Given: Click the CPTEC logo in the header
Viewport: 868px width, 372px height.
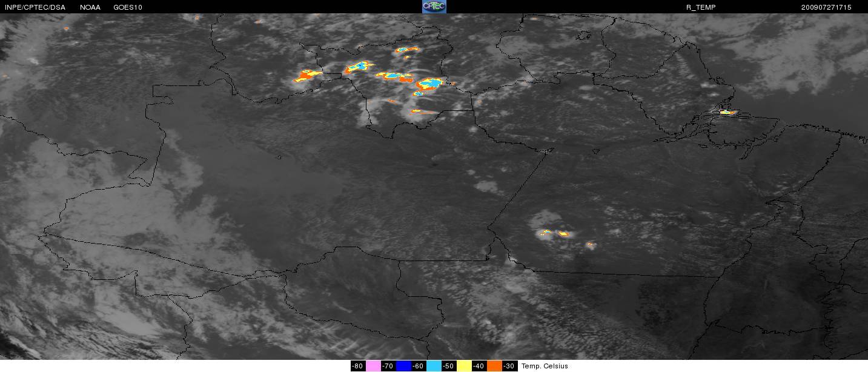Looking at the screenshot, I should (434, 7).
